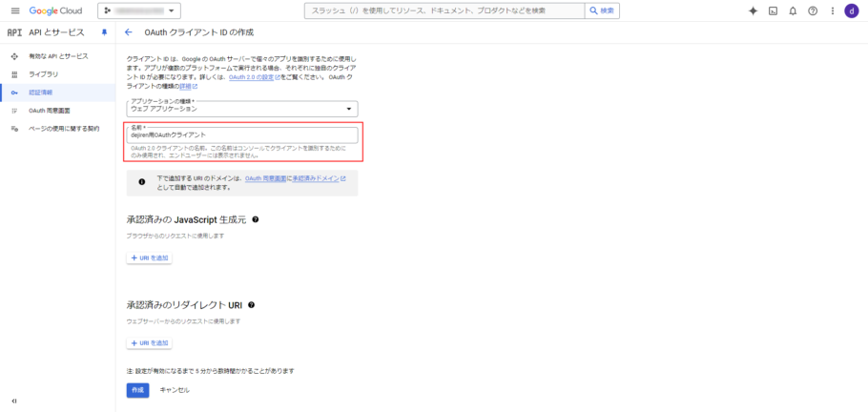Collapse the left sidebar panel

tap(13, 401)
